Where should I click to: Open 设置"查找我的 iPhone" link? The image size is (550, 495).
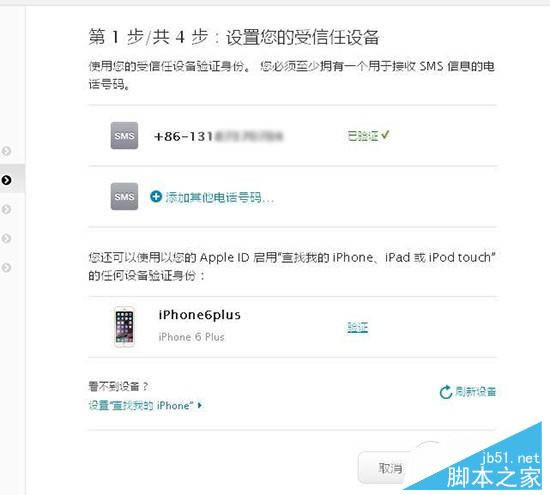pos(141,406)
